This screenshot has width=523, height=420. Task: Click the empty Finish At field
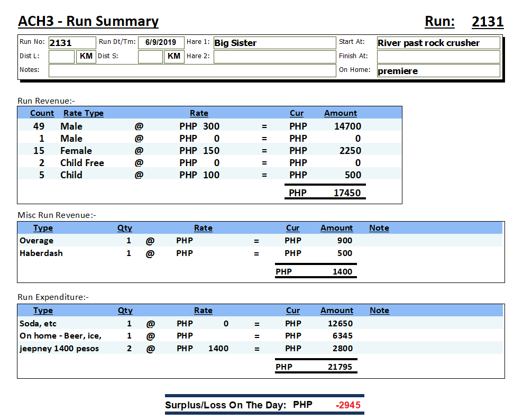click(x=438, y=57)
